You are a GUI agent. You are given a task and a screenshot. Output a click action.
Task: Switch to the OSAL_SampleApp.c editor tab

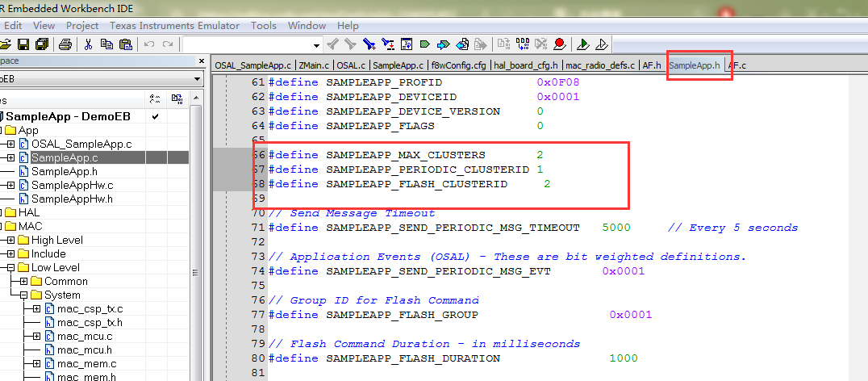[252, 65]
